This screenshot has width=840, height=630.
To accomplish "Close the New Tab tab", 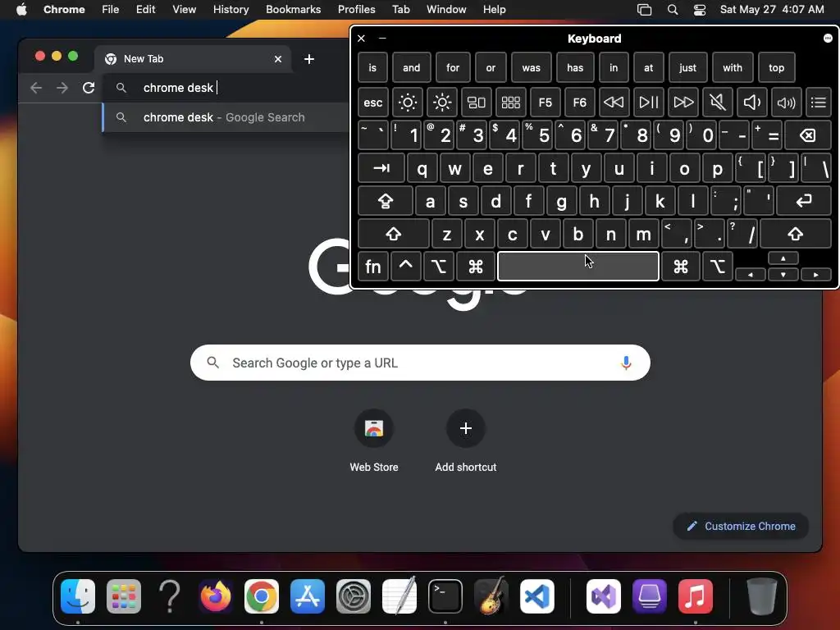I will (277, 59).
